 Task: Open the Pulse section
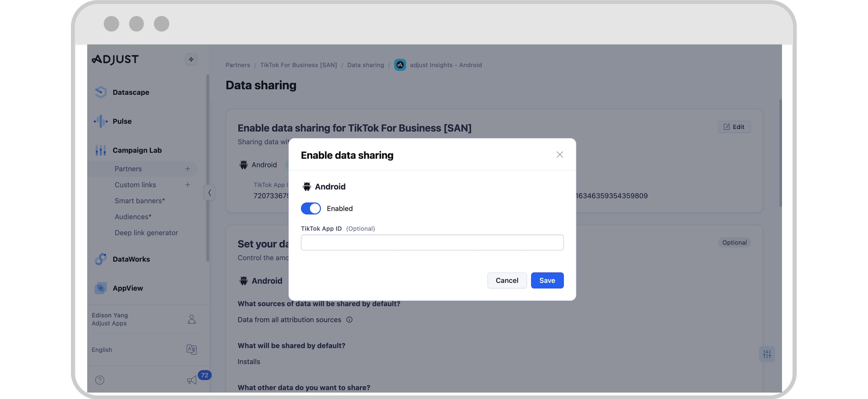[x=122, y=121]
